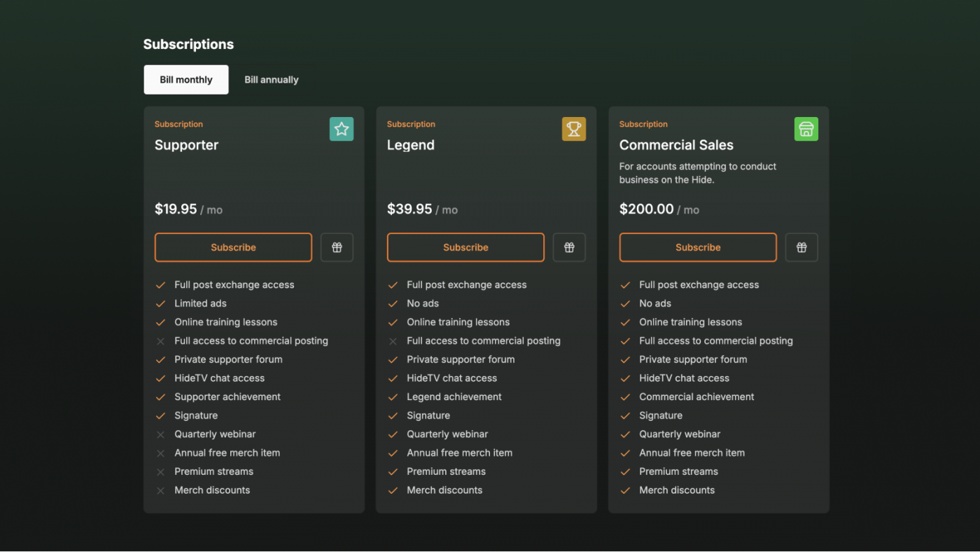Click Supporter's 'HideTV chat access' feature
This screenshot has width=980, height=552.
click(219, 378)
